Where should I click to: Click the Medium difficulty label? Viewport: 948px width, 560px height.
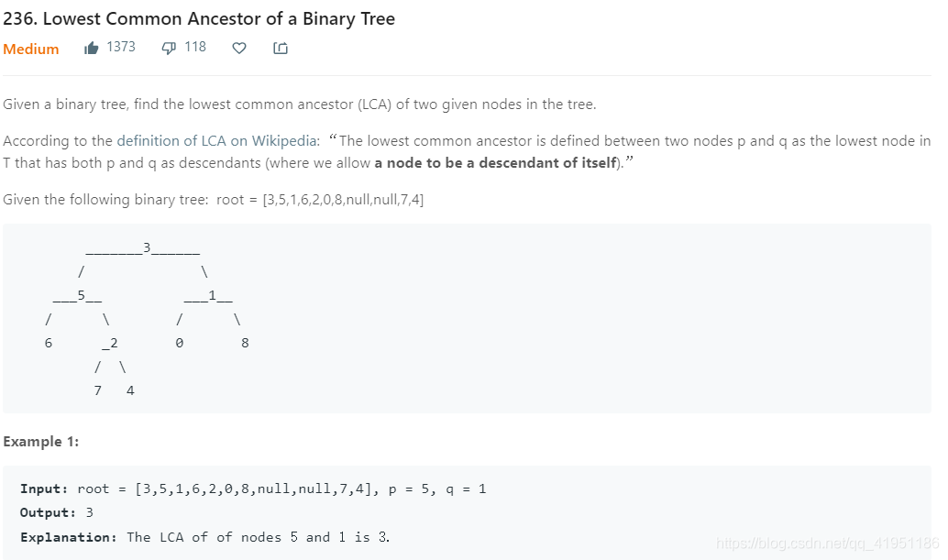31,49
